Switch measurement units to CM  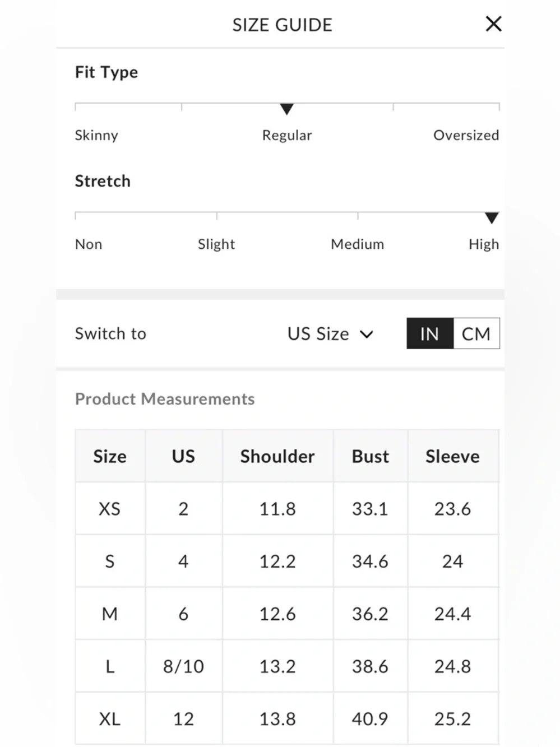pos(476,334)
